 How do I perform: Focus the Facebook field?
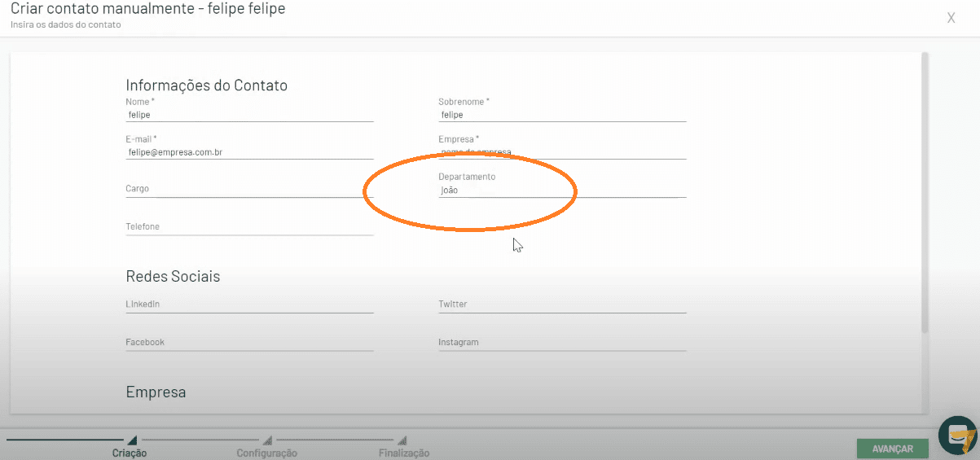pos(249,343)
